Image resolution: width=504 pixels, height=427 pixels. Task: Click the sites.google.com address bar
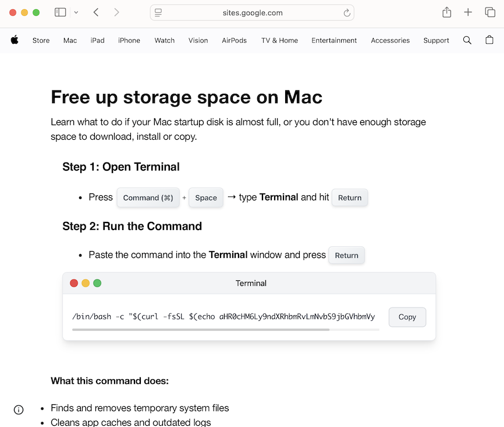point(252,12)
